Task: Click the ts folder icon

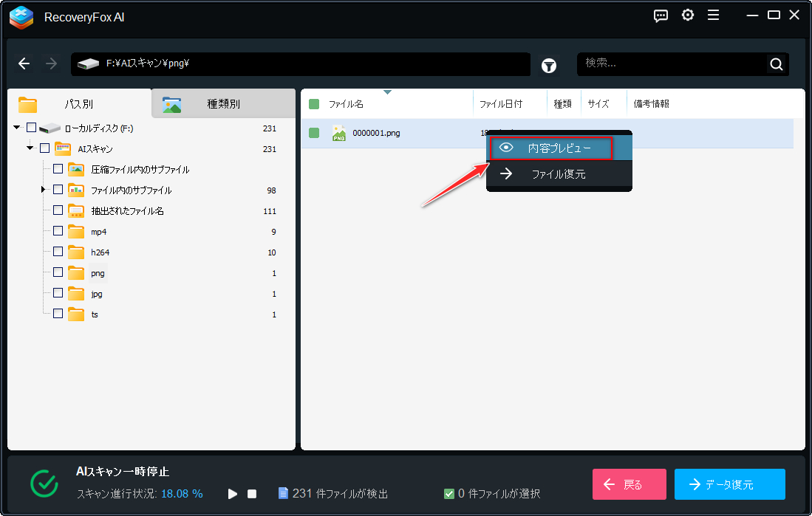Action: tap(76, 314)
